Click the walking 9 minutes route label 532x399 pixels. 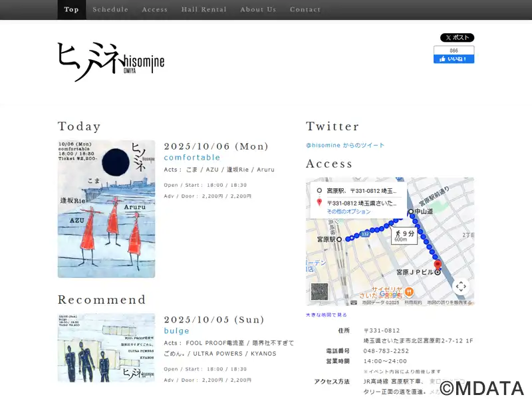404,236
